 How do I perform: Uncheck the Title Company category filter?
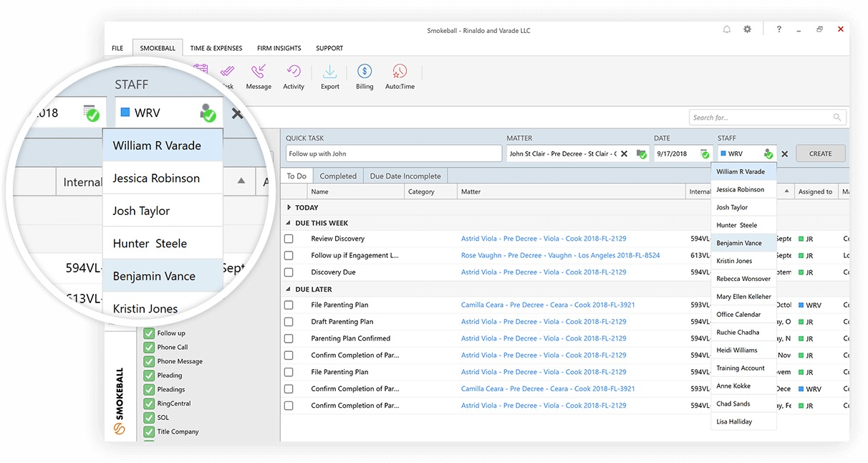pyautogui.click(x=149, y=431)
